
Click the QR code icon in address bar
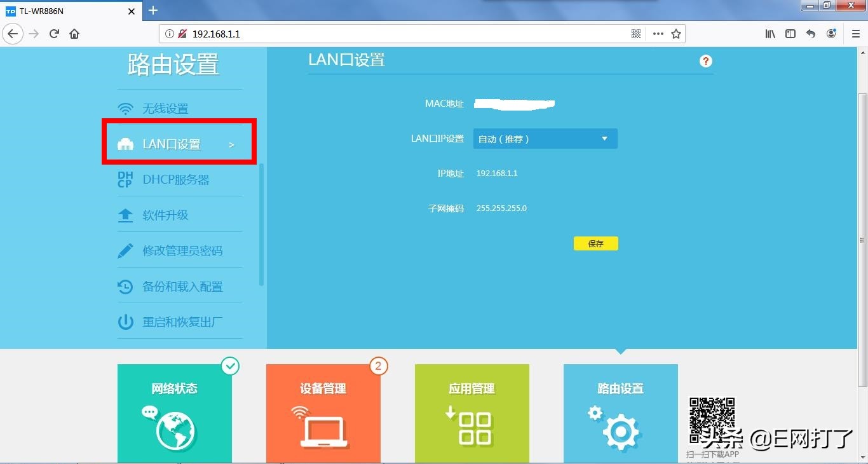(x=636, y=34)
